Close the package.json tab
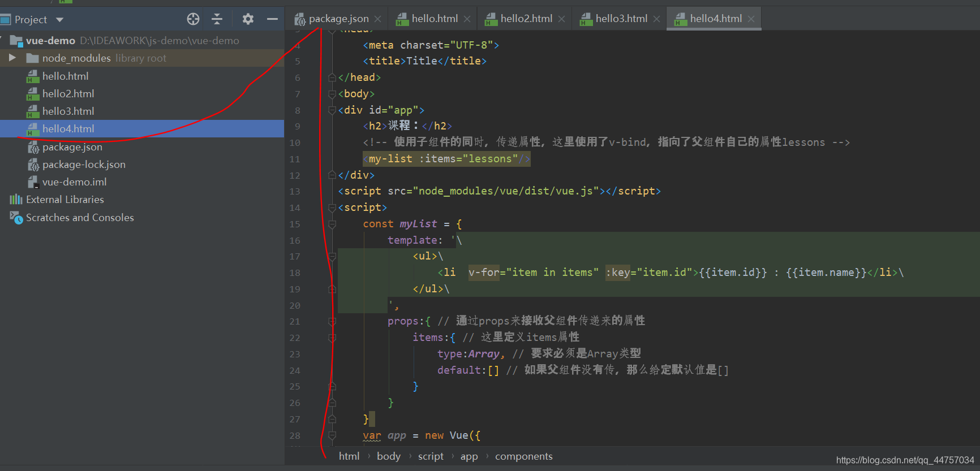Image resolution: width=980 pixels, height=471 pixels. tap(377, 19)
